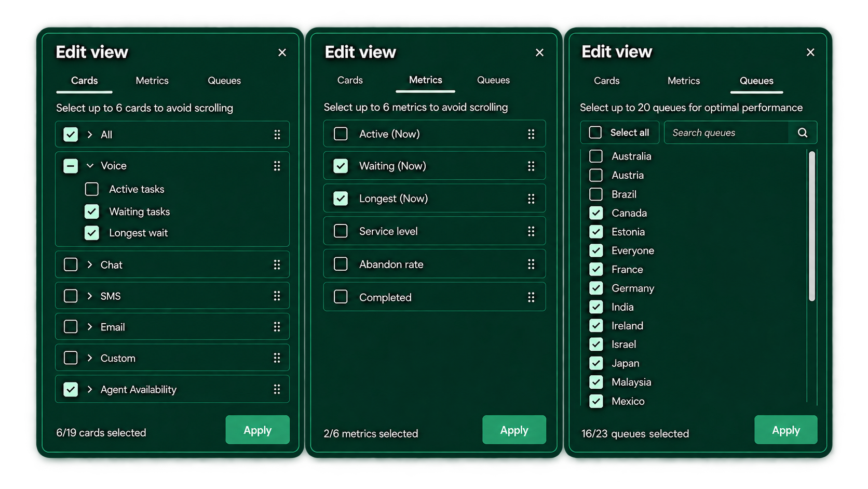This screenshot has height=489, width=868.
Task: Expand the Agent Availability group chevron
Action: click(90, 389)
